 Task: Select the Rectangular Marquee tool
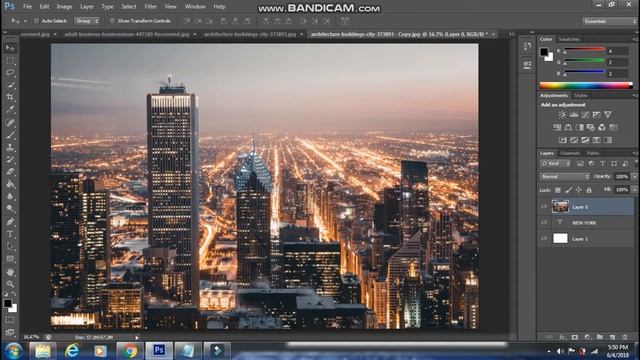click(10, 60)
